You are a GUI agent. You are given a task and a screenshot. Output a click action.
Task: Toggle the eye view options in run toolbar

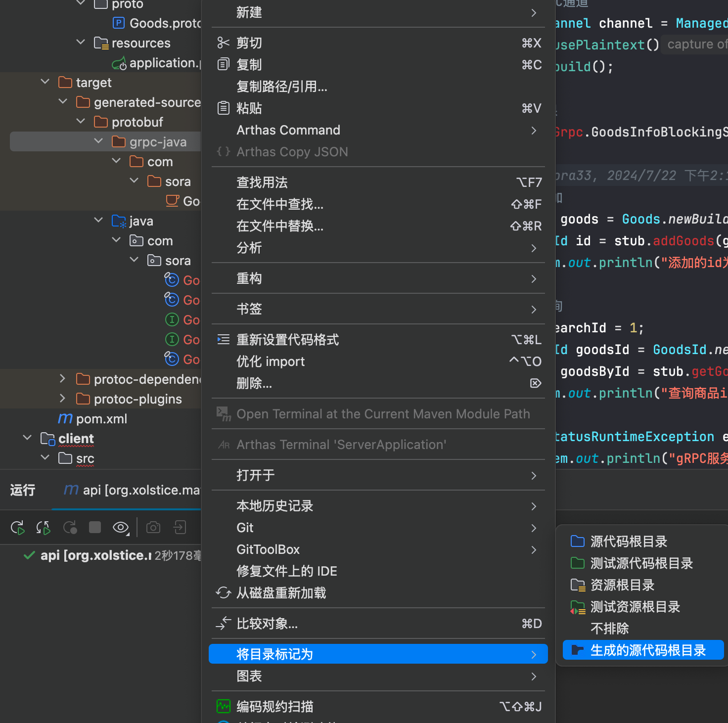(120, 528)
